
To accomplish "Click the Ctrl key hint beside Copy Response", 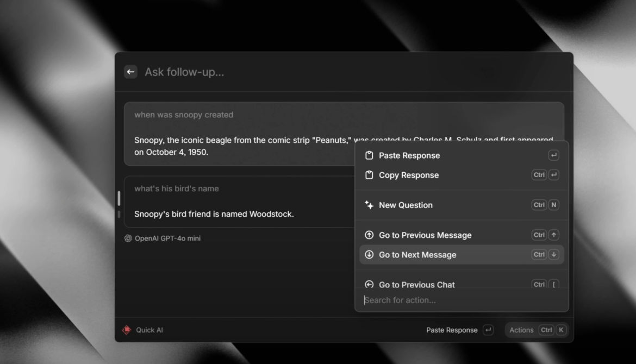I will tap(539, 175).
